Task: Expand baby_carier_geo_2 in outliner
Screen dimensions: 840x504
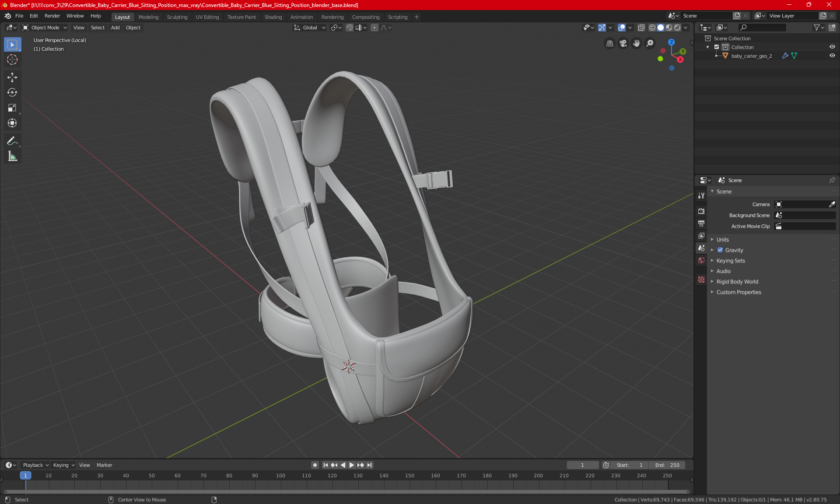Action: coord(716,56)
